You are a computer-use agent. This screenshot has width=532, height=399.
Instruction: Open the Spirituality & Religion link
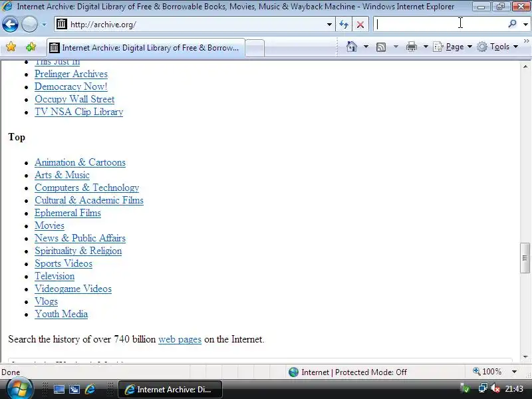[x=78, y=251]
